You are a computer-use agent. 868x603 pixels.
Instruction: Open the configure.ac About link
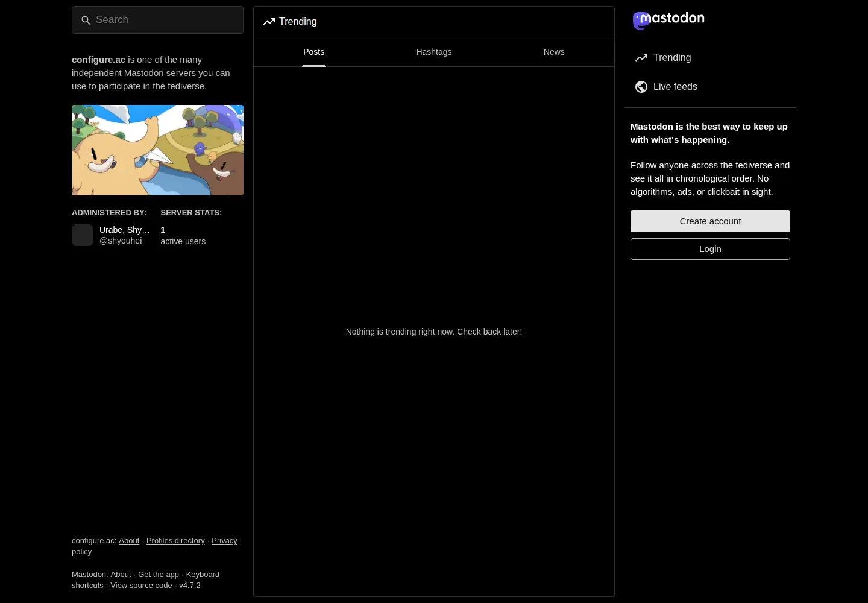[x=129, y=541]
